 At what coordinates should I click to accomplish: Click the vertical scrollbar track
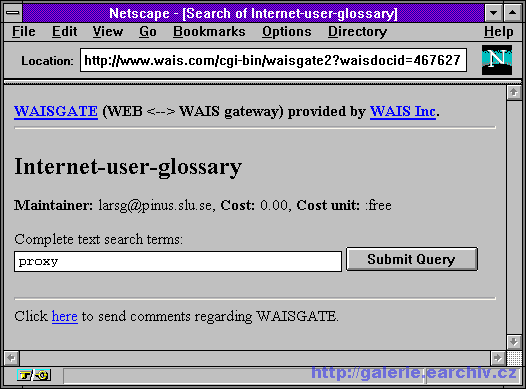pos(514,217)
